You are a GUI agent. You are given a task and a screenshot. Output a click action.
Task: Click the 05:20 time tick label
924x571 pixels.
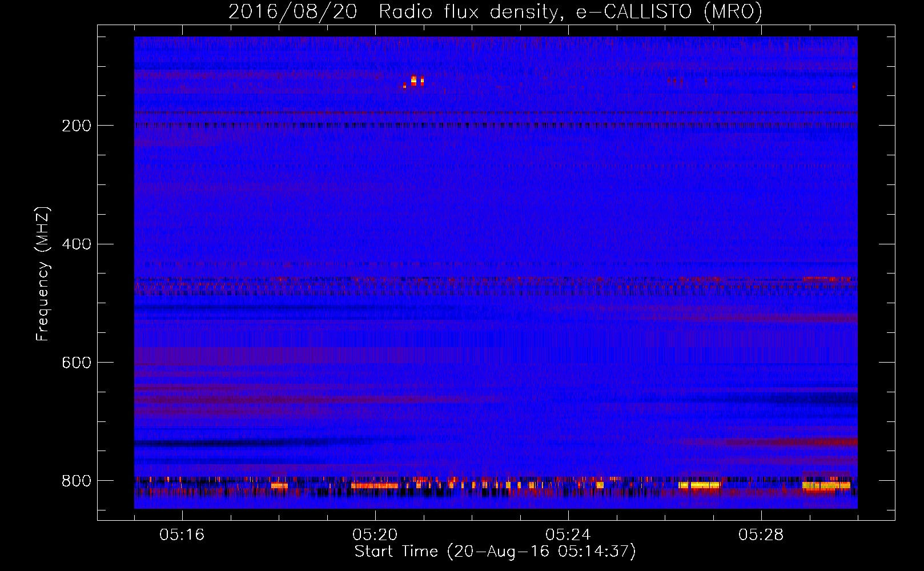[375, 535]
